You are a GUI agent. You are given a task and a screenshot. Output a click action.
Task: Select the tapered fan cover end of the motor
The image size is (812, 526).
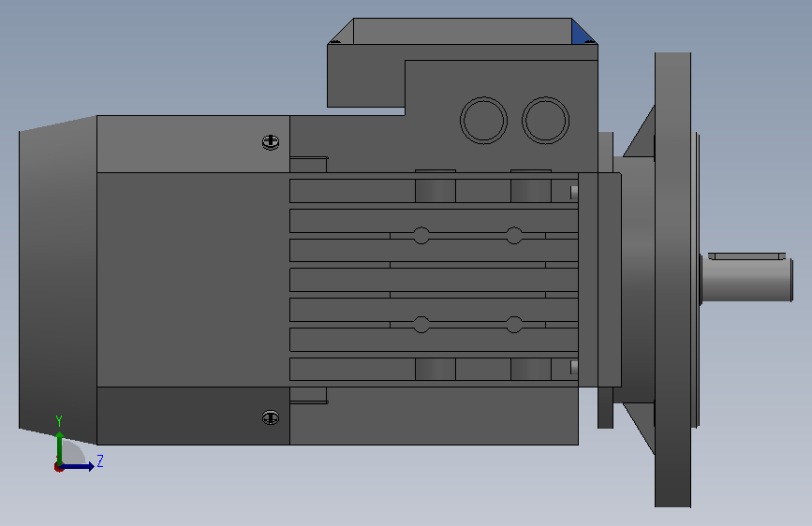tap(57, 280)
